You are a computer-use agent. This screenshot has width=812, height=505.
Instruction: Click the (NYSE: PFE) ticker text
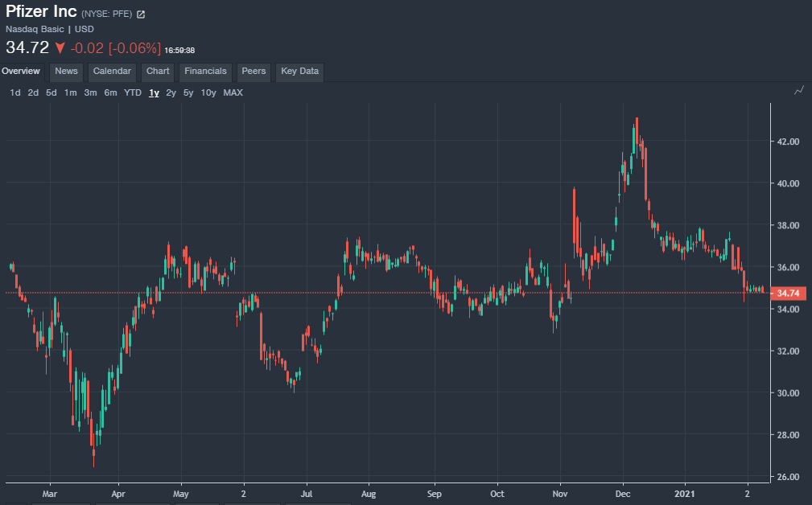pos(107,14)
